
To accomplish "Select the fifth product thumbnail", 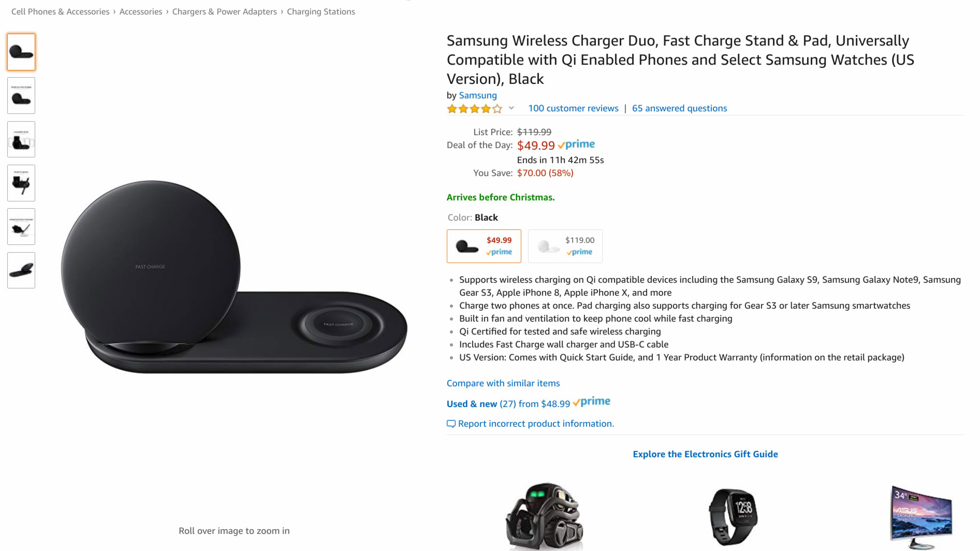I will point(21,226).
